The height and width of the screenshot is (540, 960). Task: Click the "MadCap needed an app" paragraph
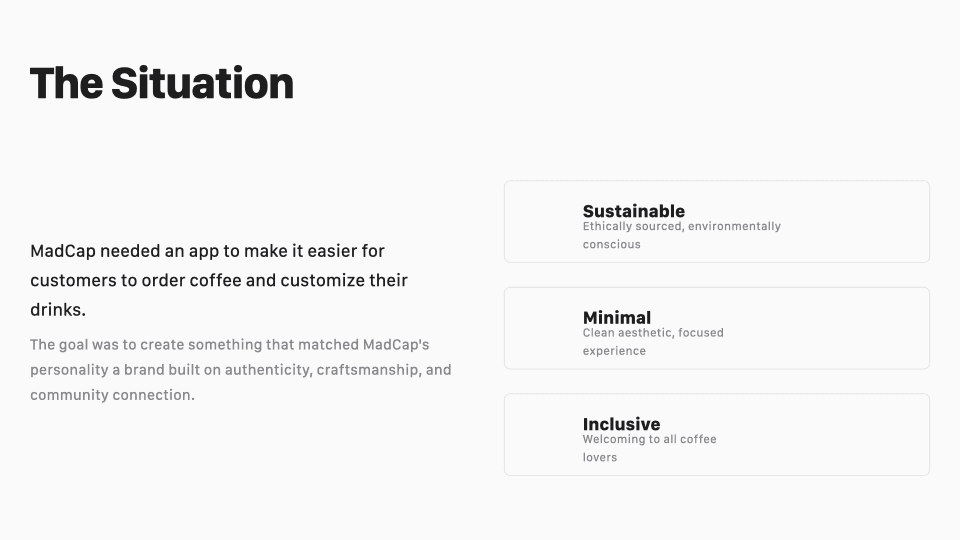[219, 280]
